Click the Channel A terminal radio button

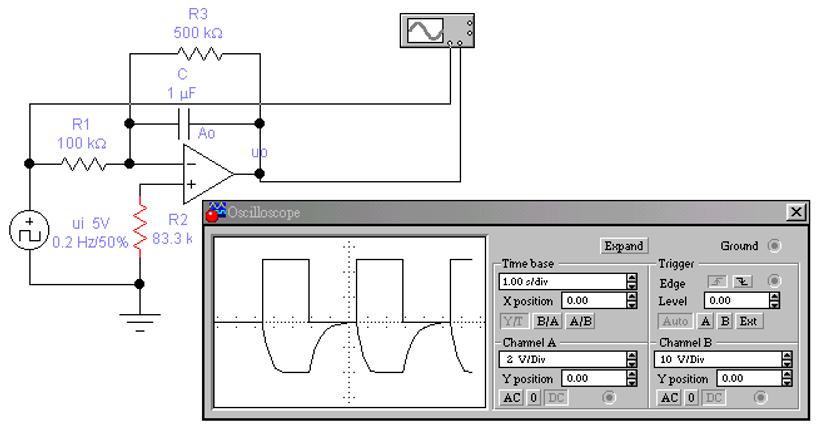pos(610,396)
